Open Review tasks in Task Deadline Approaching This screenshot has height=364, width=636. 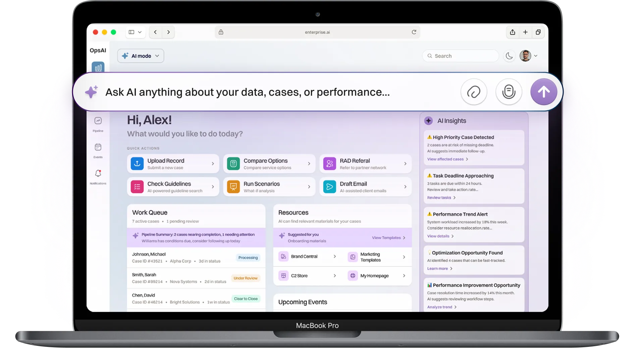click(439, 198)
